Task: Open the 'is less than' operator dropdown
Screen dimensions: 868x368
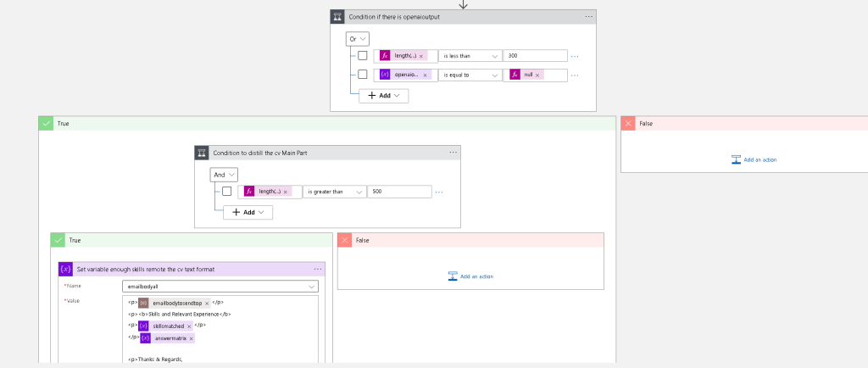Action: (x=470, y=56)
